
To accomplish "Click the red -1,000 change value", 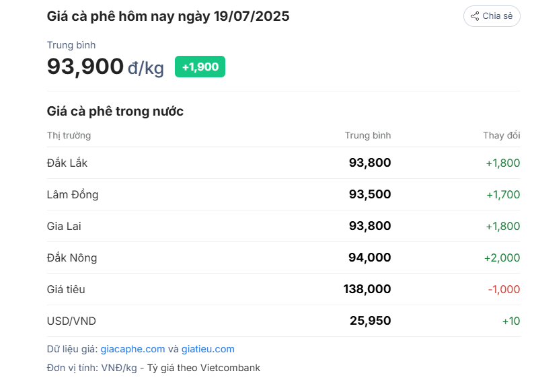I will pyautogui.click(x=504, y=290).
